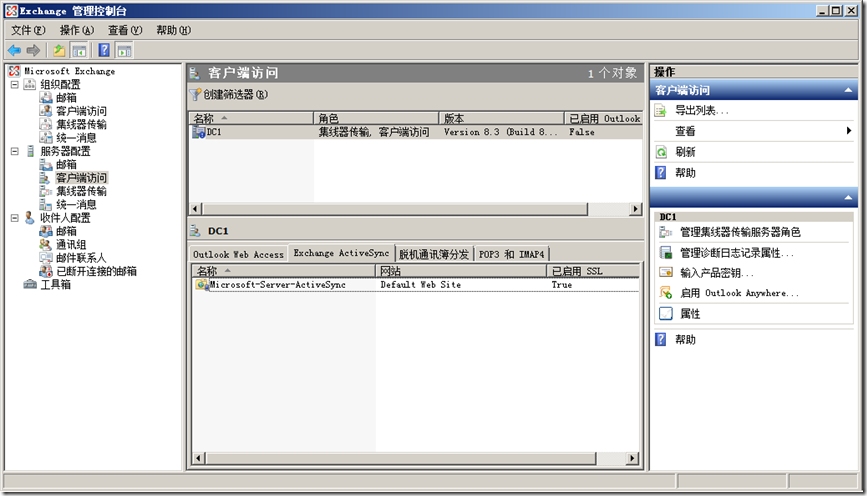Open the 查看(V) menu in menu bar
Screen dimensions: 867x496
[x=125, y=30]
